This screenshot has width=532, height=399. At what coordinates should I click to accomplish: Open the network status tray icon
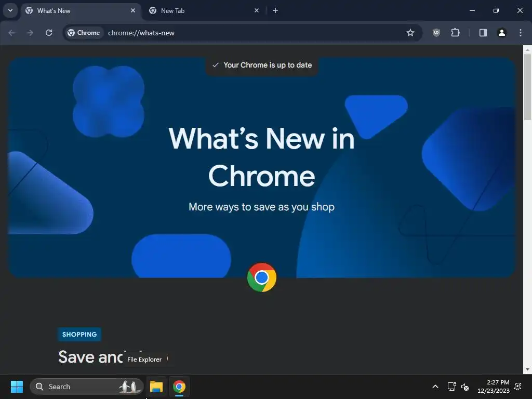pyautogui.click(x=451, y=387)
